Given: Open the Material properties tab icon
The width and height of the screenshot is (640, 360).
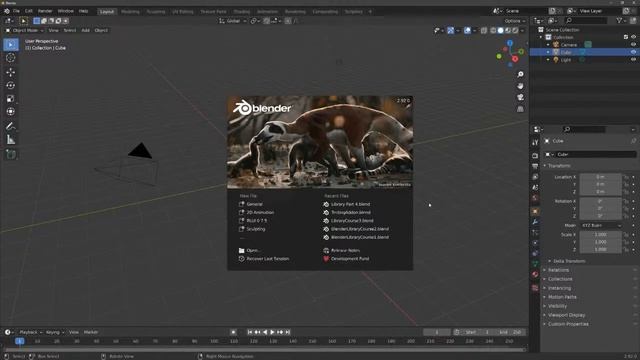Looking at the screenshot, I should pos(535,274).
